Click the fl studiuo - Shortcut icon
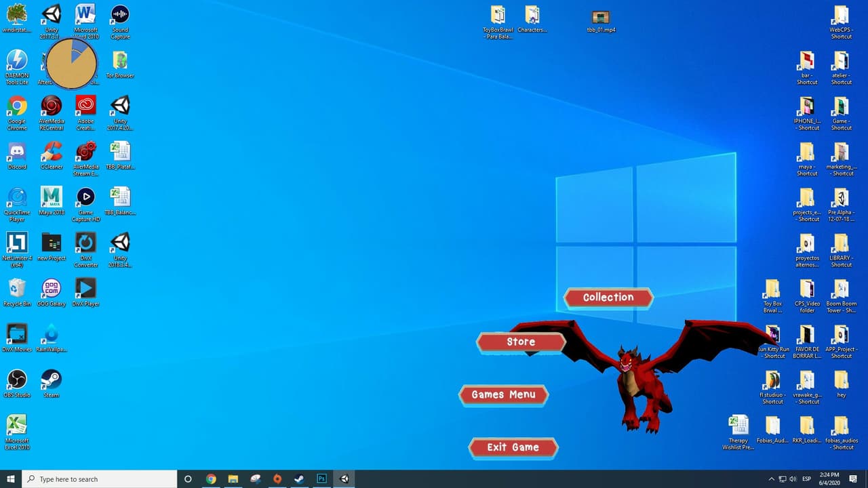 pos(772,387)
